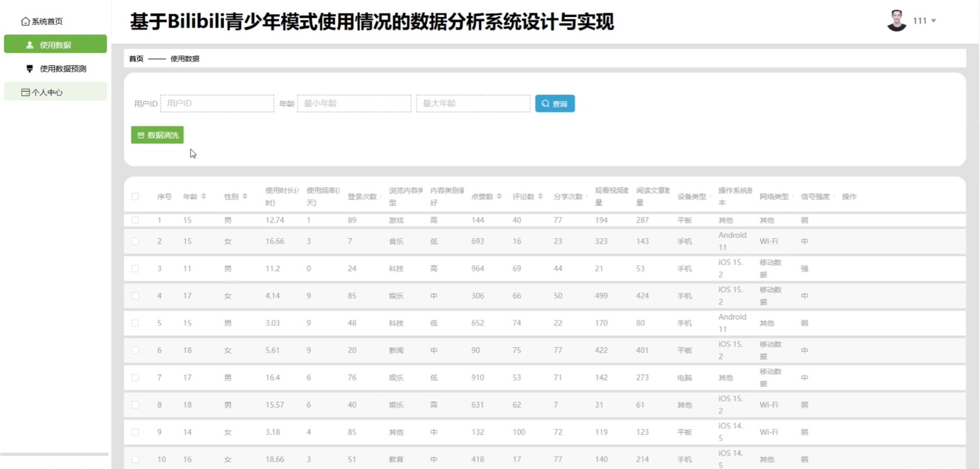Check the checkbox for row 4

click(x=135, y=296)
